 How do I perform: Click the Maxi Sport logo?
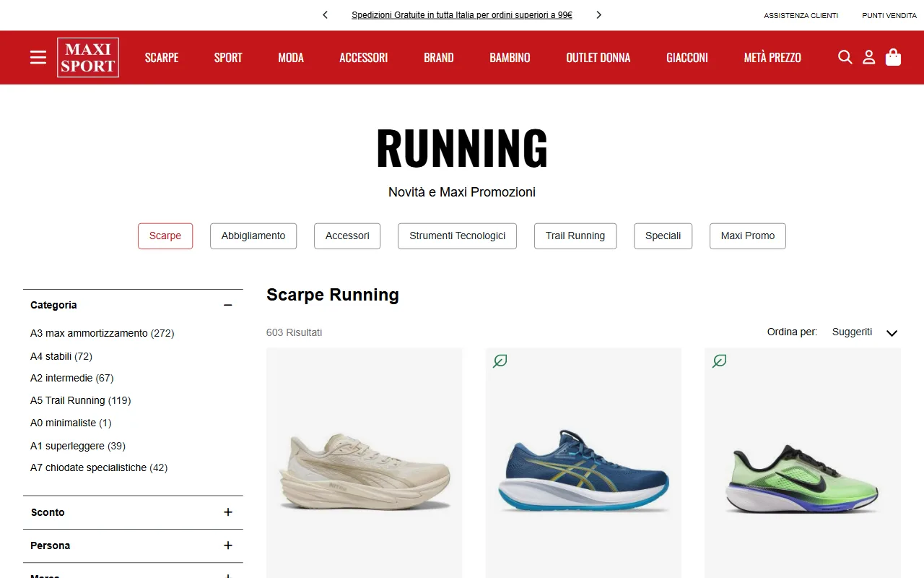[x=88, y=58]
